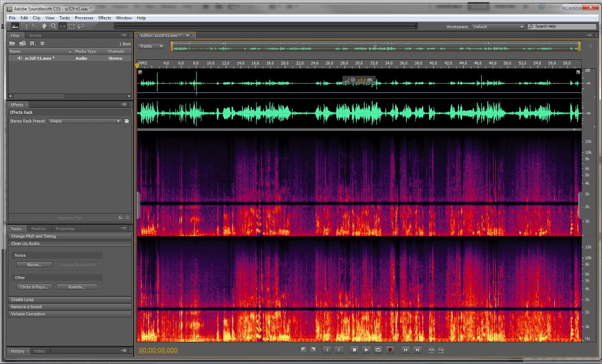Click the trash icon in Files panel
The image size is (602, 364).
pyautogui.click(x=42, y=43)
